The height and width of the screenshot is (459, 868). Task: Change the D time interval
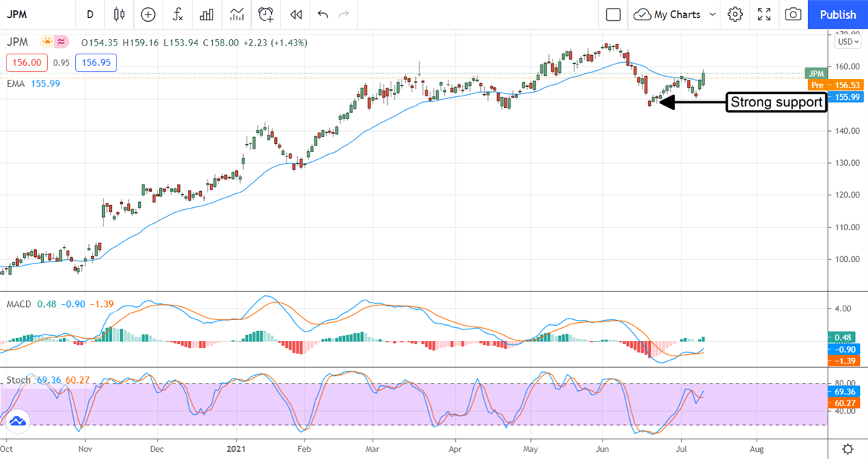(90, 14)
